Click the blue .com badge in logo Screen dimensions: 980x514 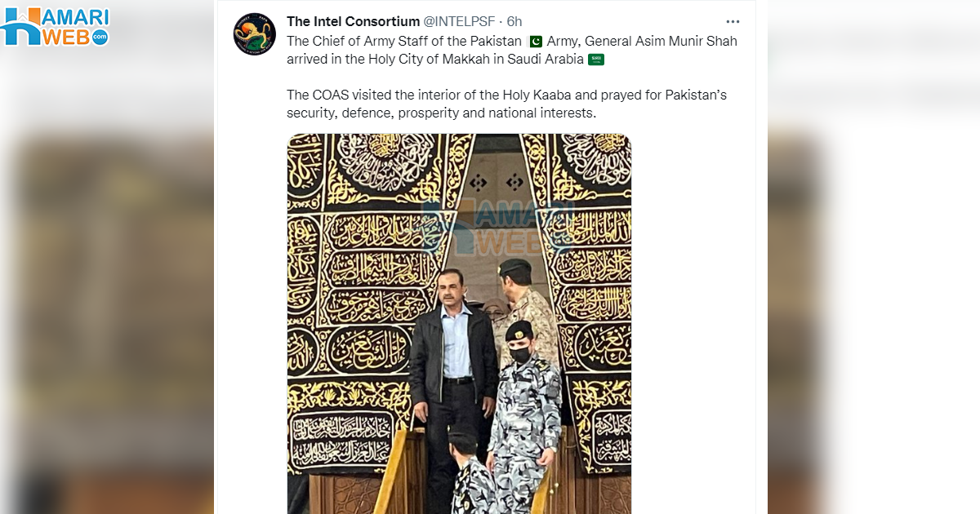point(100,38)
